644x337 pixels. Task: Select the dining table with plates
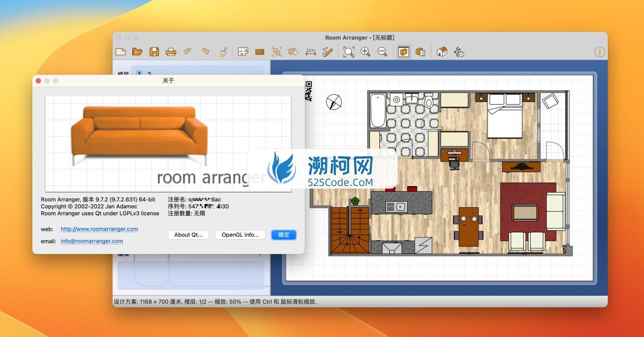(468, 226)
